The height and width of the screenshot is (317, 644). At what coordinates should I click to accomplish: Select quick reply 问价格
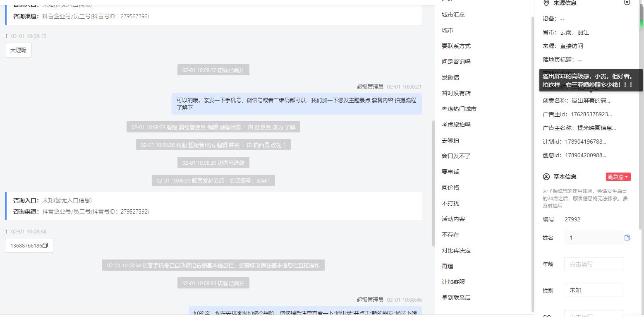(x=450, y=187)
